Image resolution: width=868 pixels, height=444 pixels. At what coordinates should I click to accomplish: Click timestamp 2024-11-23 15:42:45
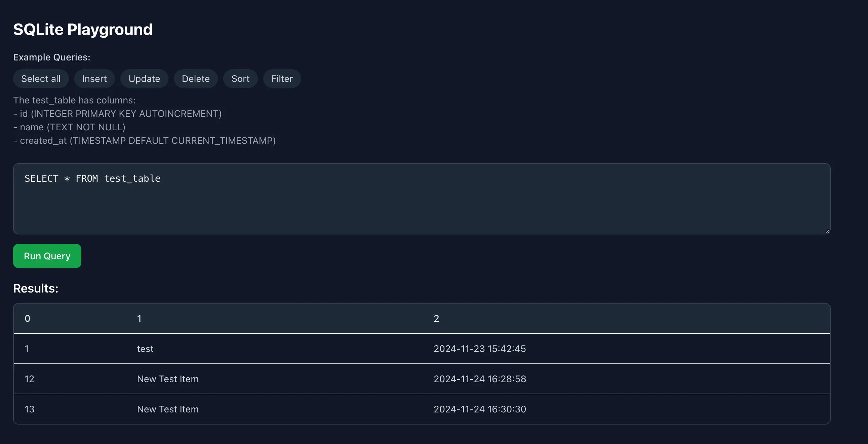[480, 349]
